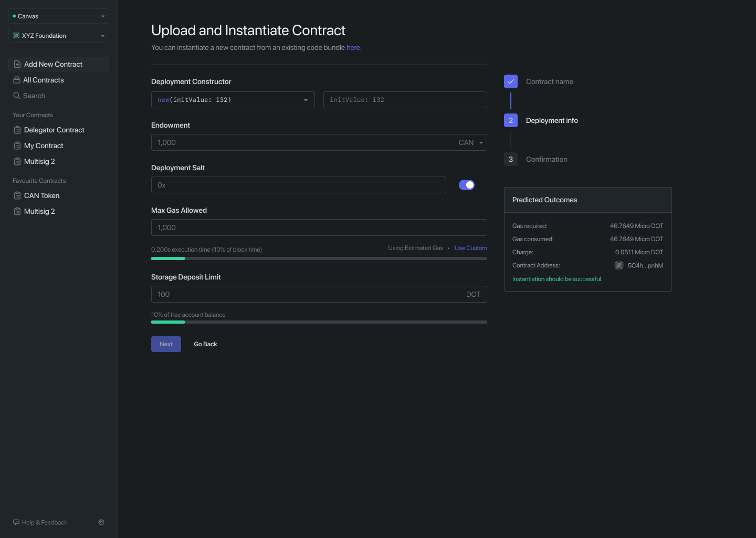The image size is (756, 538).
Task: Open the Canvas network dropdown
Action: (58, 16)
